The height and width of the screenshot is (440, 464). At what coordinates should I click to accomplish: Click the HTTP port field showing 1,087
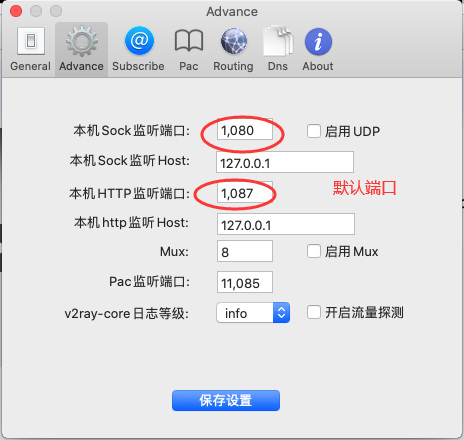click(x=245, y=192)
